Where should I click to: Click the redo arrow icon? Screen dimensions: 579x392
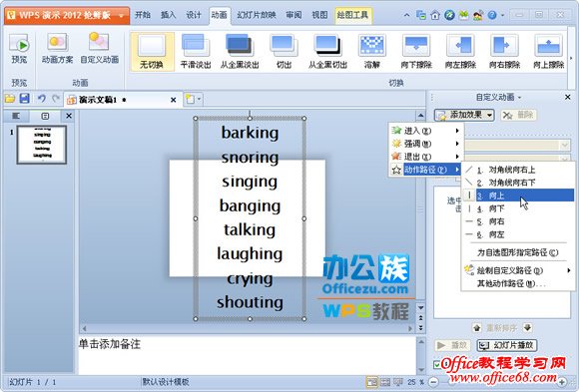tap(56, 99)
